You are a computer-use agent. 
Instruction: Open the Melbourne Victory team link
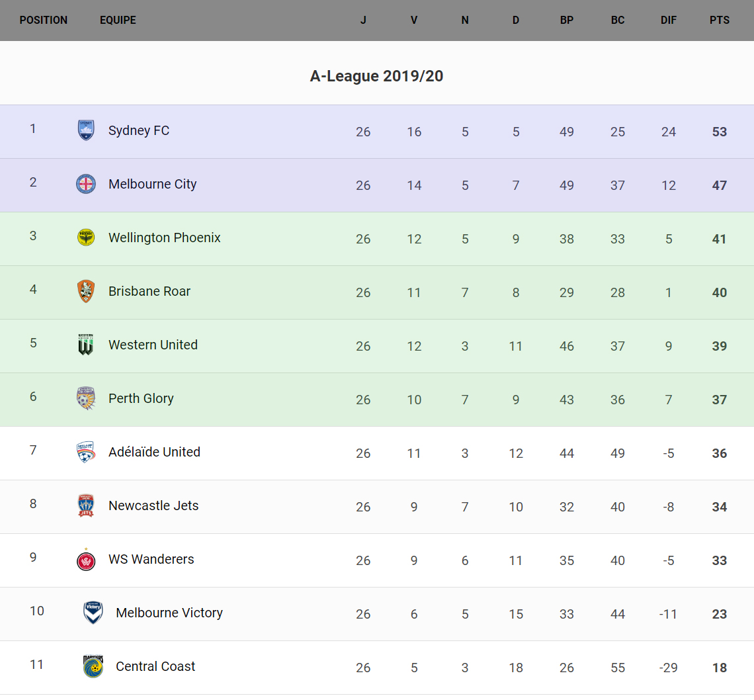[169, 613]
